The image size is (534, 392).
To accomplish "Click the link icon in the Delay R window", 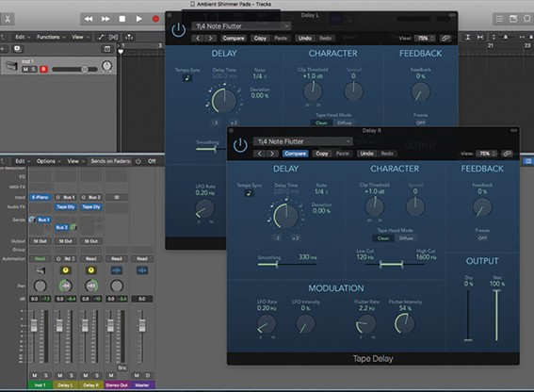I will [x=507, y=154].
